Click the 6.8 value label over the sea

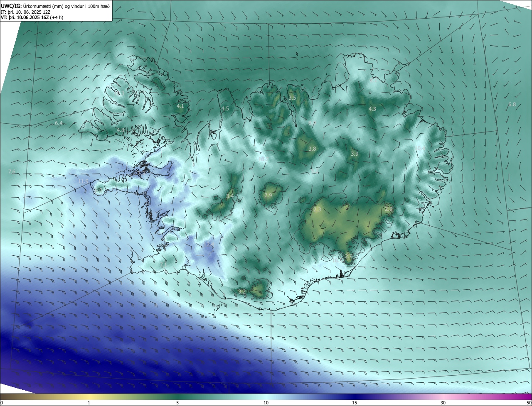click(x=512, y=105)
